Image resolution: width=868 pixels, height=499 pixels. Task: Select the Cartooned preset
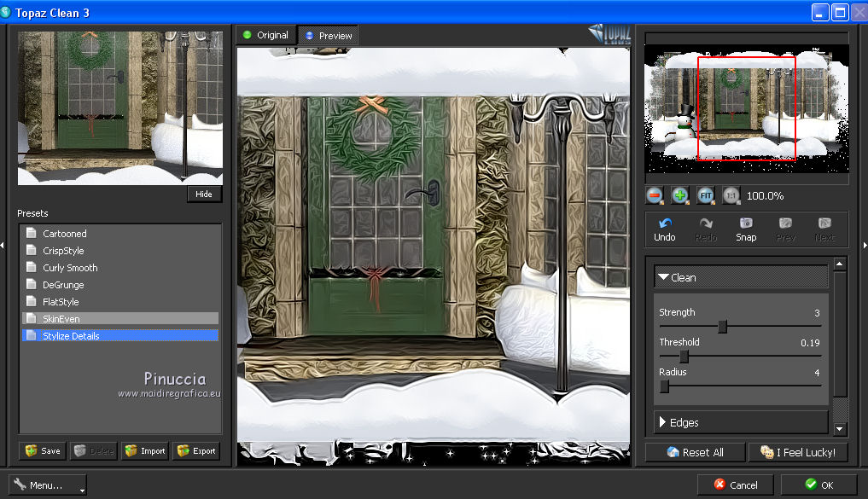[65, 234]
